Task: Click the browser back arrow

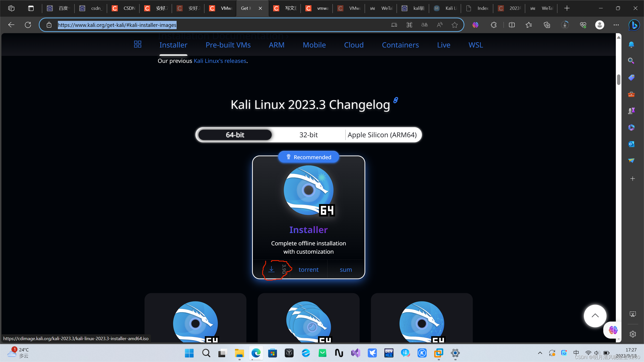Action: [x=11, y=25]
